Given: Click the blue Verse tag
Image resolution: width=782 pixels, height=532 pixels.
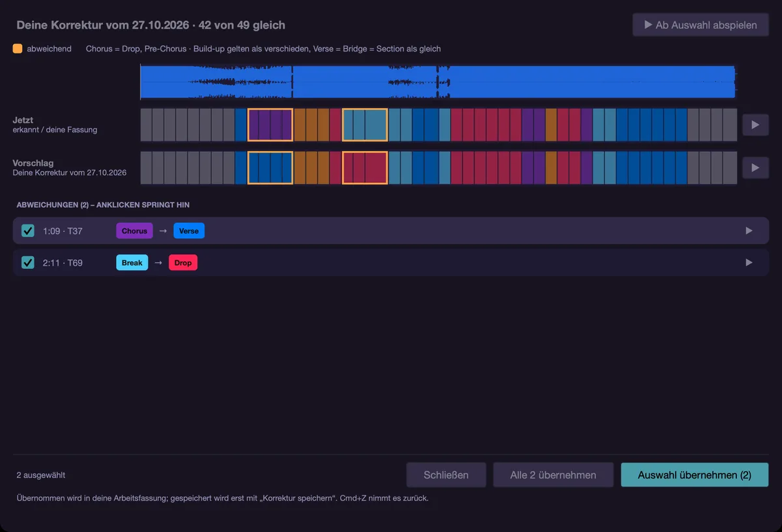Looking at the screenshot, I should [189, 231].
